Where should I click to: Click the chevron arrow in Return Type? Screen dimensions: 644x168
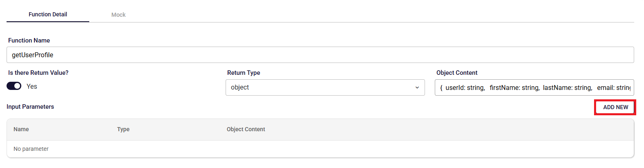tap(417, 87)
